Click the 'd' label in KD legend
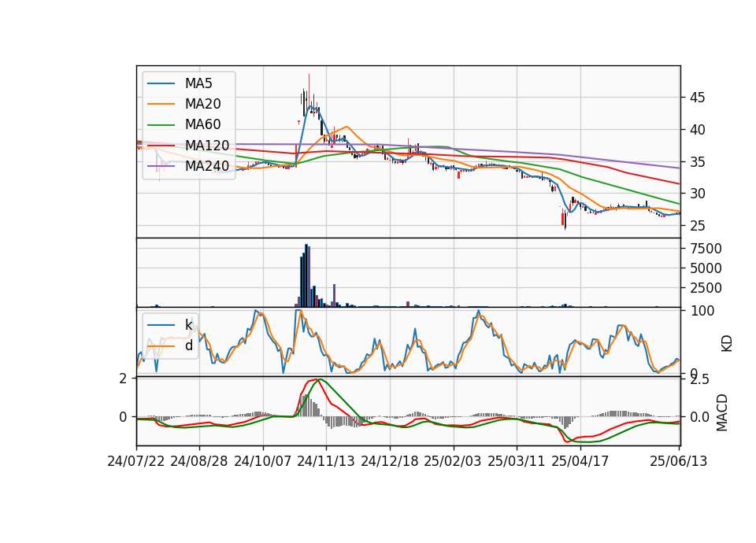The height and width of the screenshot is (543, 756). (188, 345)
